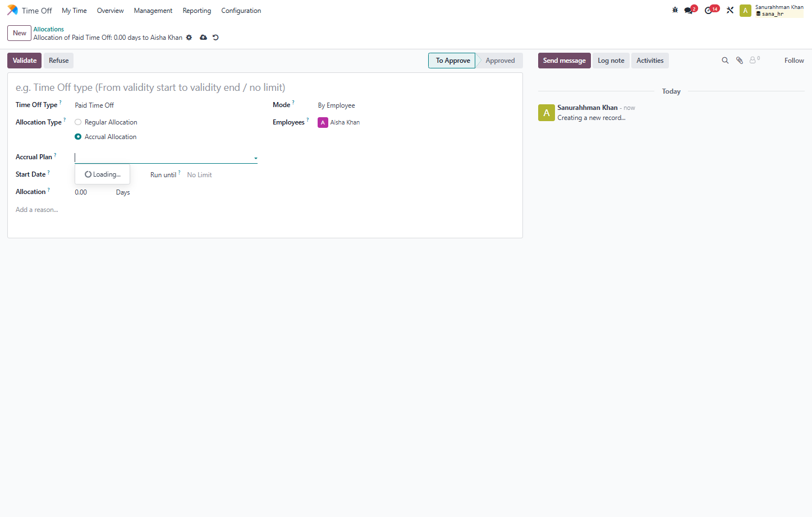
Task: Select Accrual Allocation radio option
Action: (x=78, y=137)
